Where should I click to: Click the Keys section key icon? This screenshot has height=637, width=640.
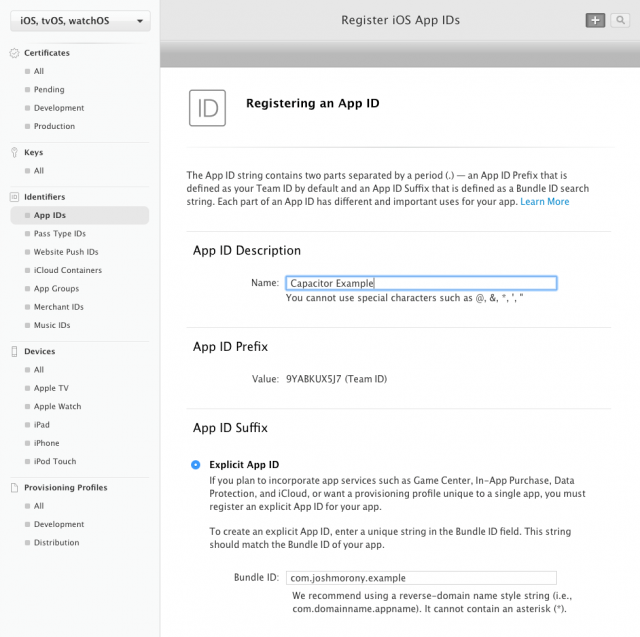14,153
